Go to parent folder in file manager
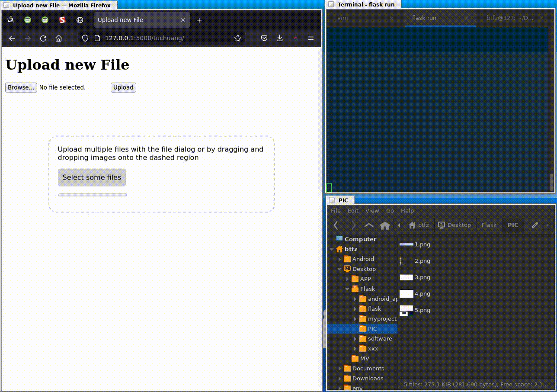This screenshot has width=557, height=392. pos(369,225)
